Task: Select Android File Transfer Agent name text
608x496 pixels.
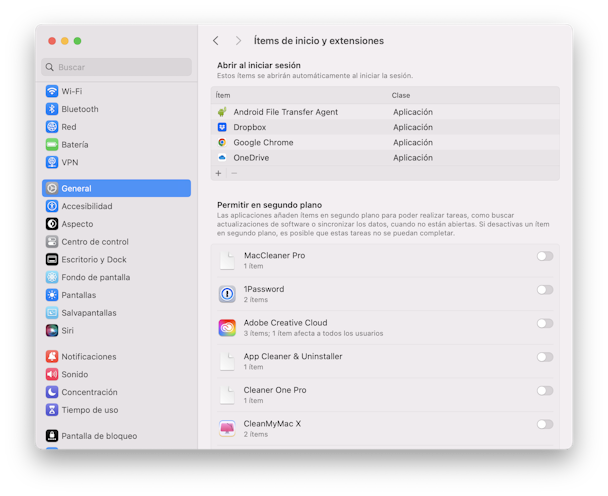Action: (x=285, y=112)
